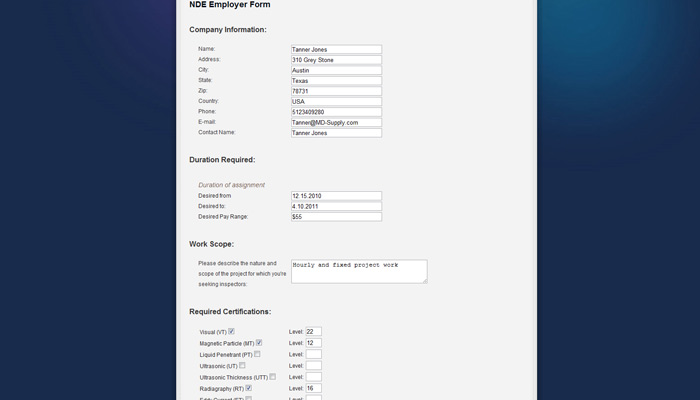The height and width of the screenshot is (400, 700).
Task: Focus the Address field with 310 Grey Stone
Action: pos(336,60)
